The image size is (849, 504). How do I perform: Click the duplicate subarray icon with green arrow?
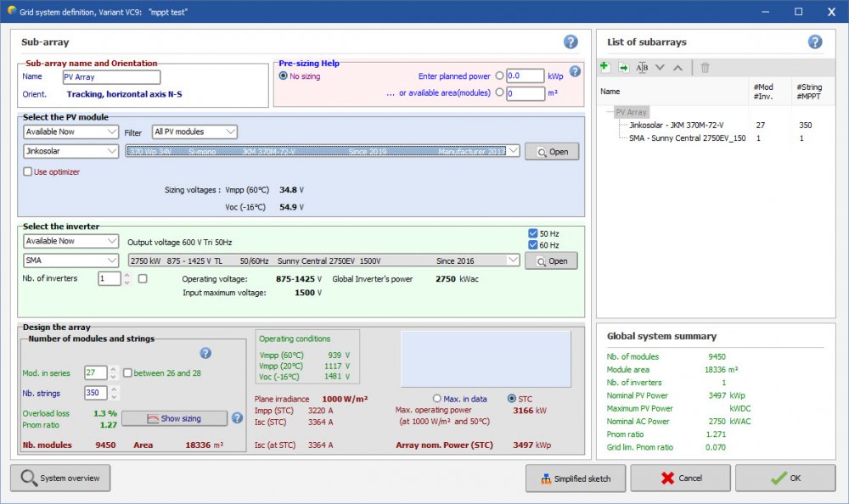(623, 67)
